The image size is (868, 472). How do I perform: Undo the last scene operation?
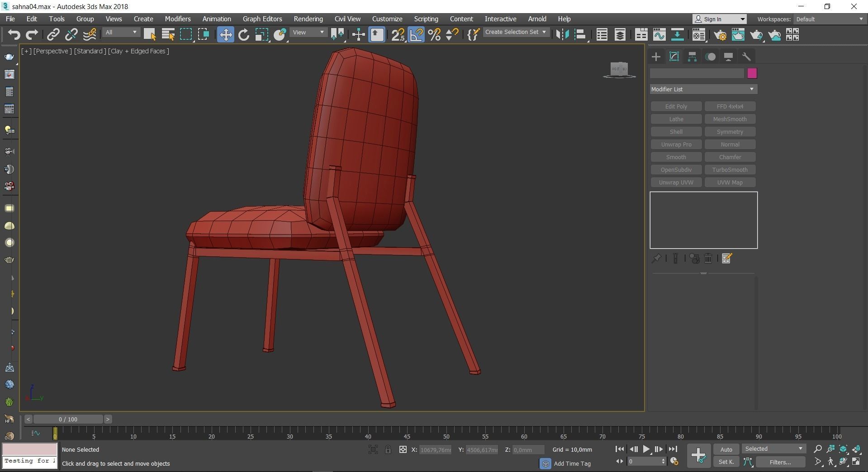(x=14, y=35)
